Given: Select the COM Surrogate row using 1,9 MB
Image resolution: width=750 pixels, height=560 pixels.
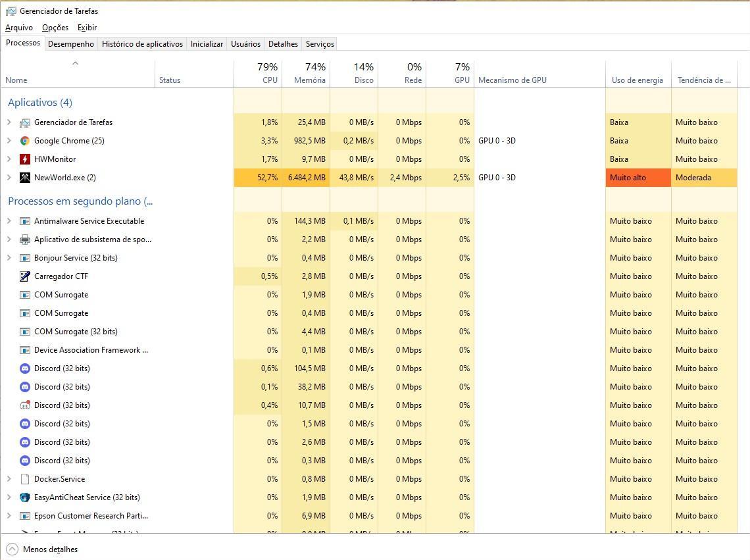Looking at the screenshot, I should click(x=369, y=295).
